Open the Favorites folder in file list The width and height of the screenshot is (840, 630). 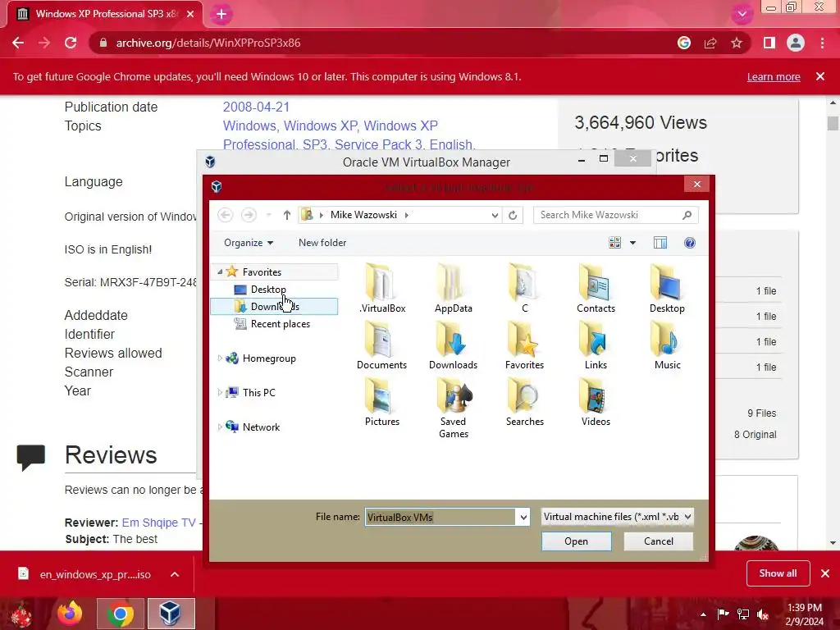(524, 345)
